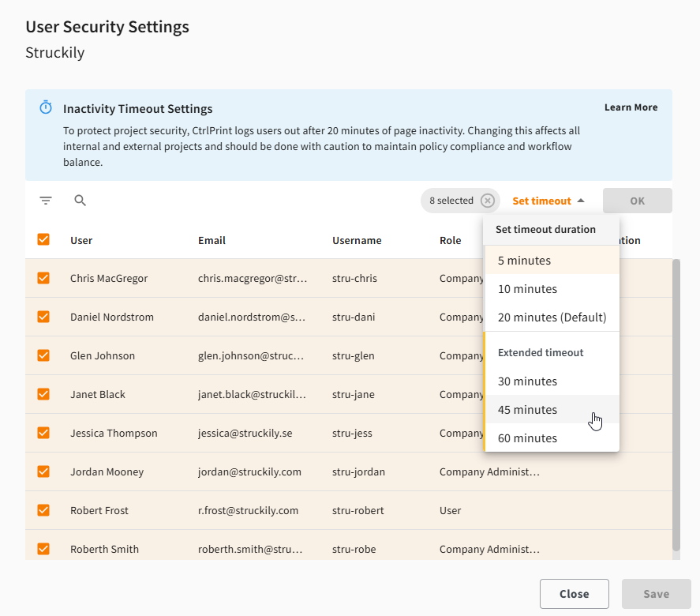The width and height of the screenshot is (700, 616).
Task: Pick 20 minutes (Default) option
Action: coord(552,317)
